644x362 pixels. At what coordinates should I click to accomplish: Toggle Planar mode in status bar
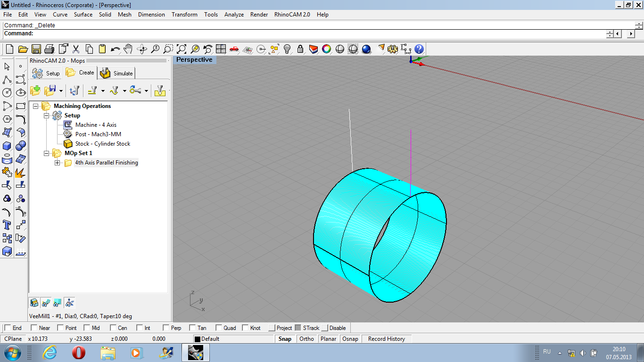tap(329, 339)
